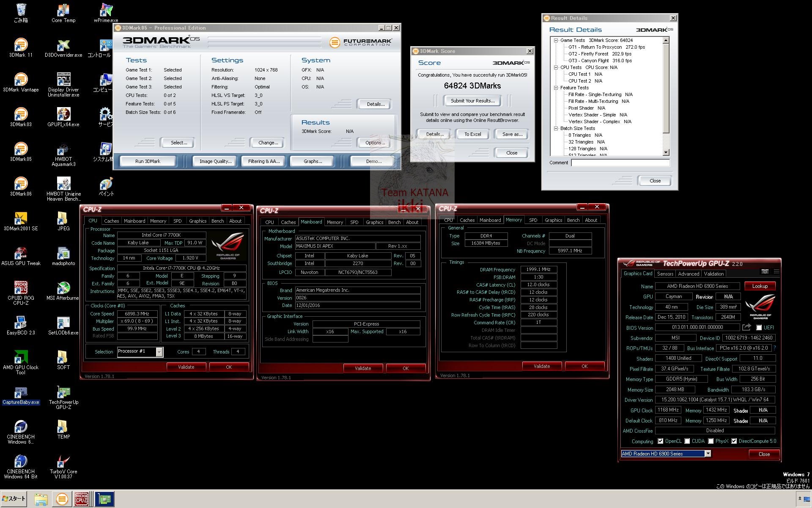
Task: Open Windows Explorer from the taskbar
Action: (x=41, y=499)
